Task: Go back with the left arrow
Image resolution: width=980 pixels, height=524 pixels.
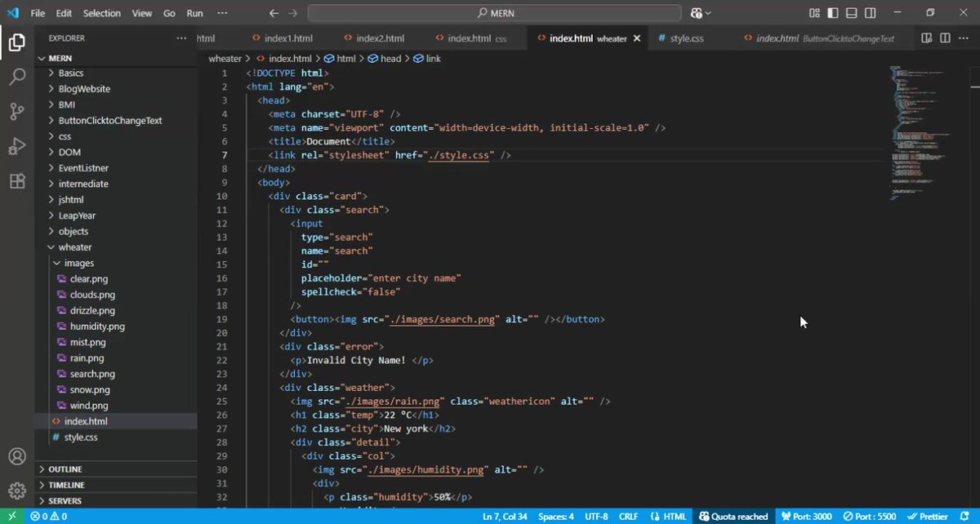Action: tap(274, 13)
